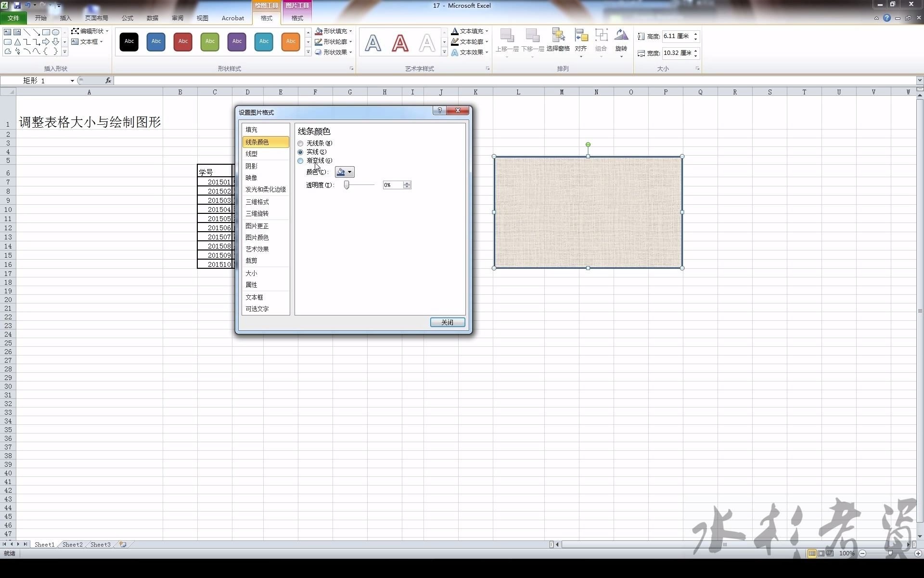This screenshot has width=924, height=578.
Task: Select the 渐变线 gradient line option
Action: (301, 161)
